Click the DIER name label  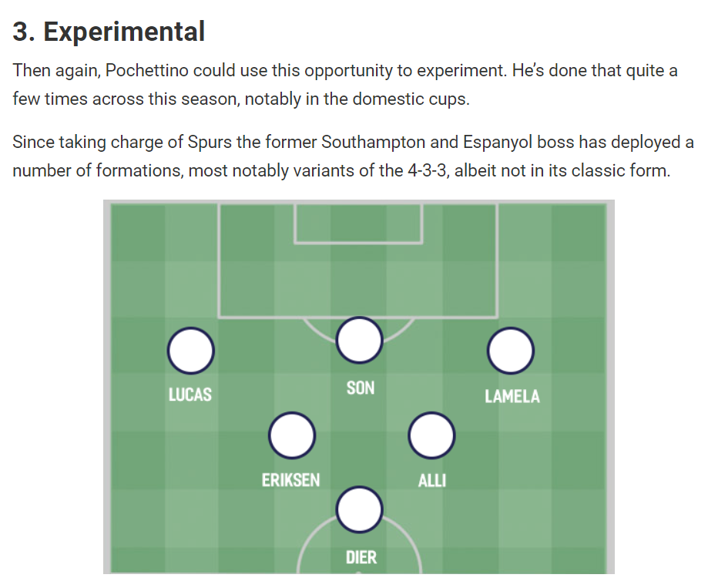(361, 557)
